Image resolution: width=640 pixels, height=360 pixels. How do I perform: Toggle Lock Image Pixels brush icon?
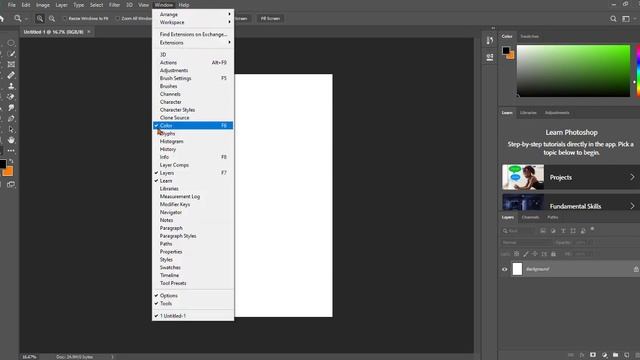click(x=526, y=254)
